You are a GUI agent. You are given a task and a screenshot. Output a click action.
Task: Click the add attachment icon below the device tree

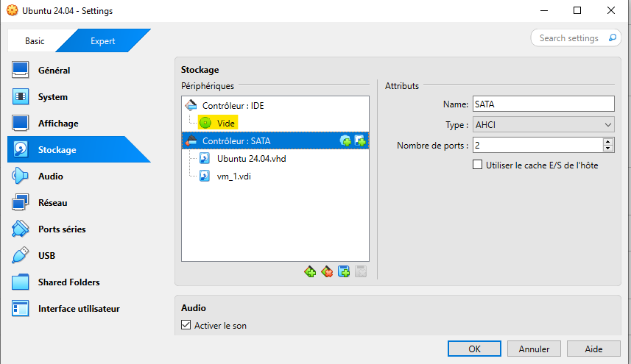coord(344,272)
